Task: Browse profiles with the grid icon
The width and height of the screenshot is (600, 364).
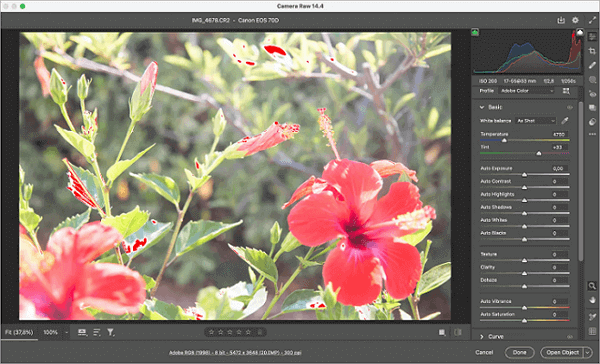Action: [x=566, y=91]
